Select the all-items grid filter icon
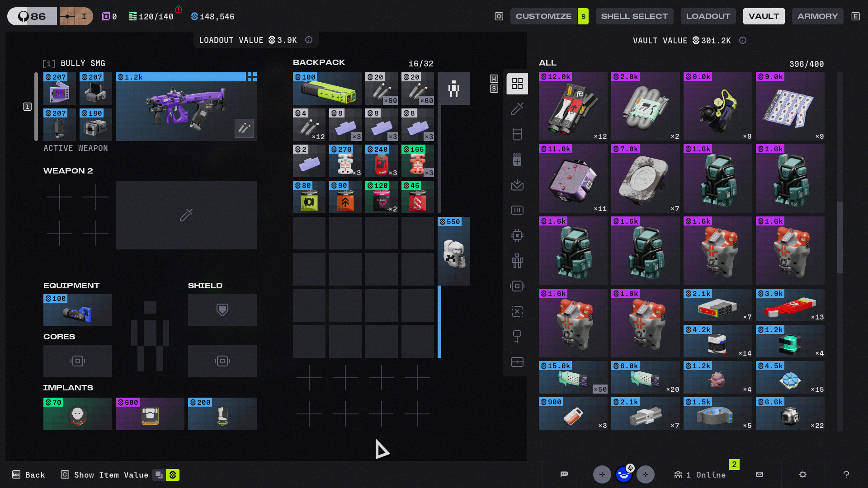The height and width of the screenshot is (488, 868). tap(517, 84)
